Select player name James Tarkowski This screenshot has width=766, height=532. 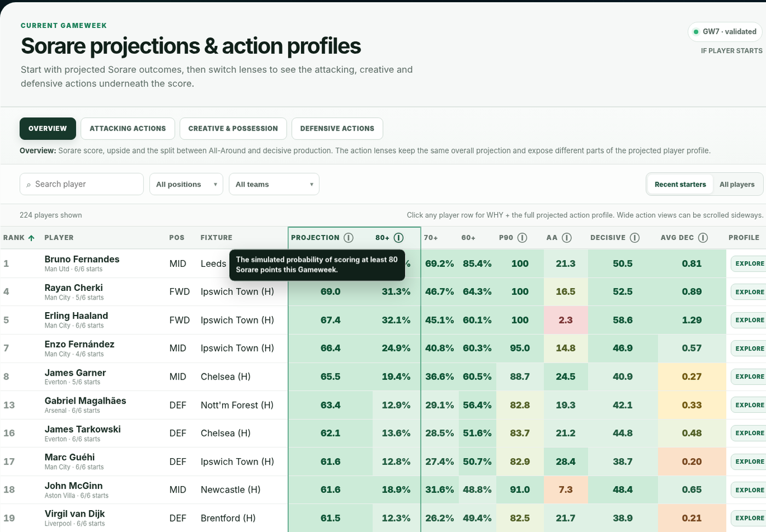(83, 429)
